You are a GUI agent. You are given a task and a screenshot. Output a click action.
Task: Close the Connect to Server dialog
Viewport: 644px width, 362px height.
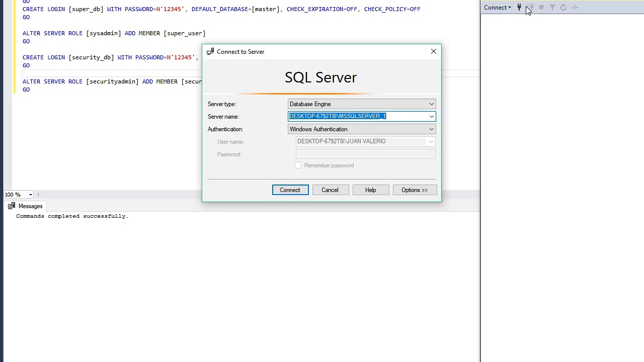(434, 51)
